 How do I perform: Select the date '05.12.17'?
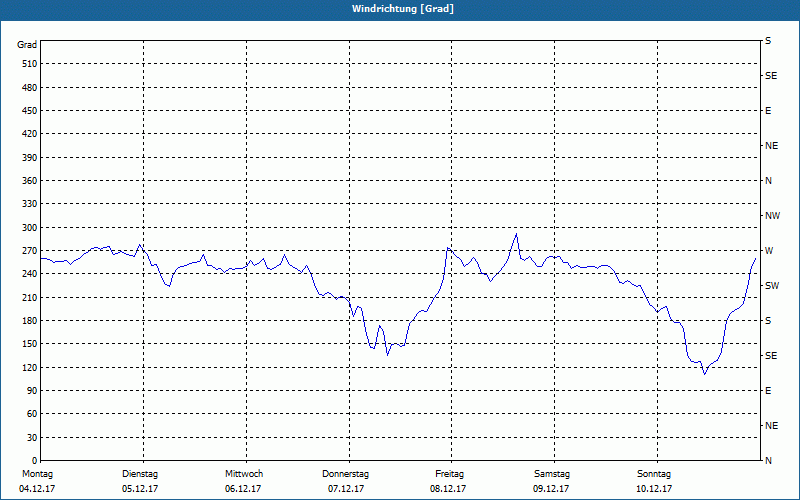coord(140,489)
